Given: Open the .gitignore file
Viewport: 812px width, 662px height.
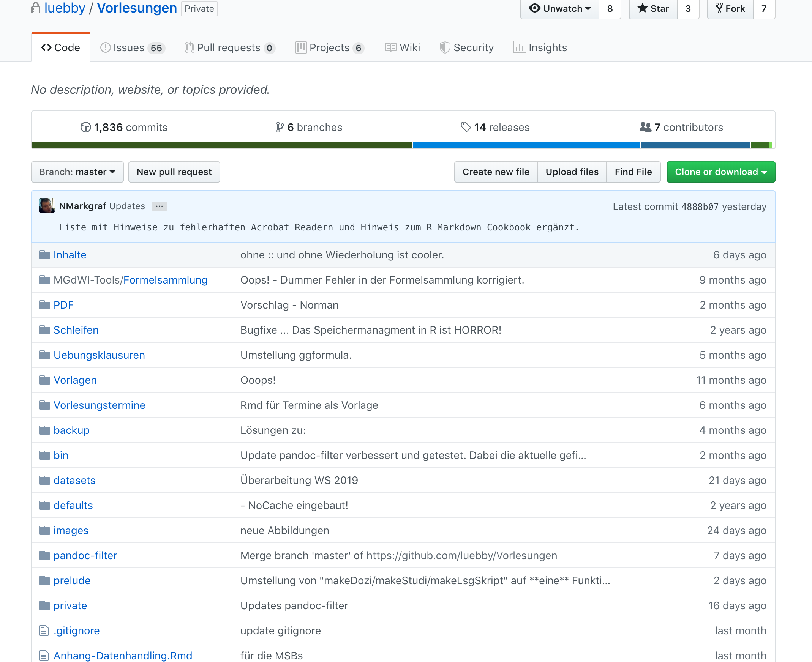Looking at the screenshot, I should (76, 631).
